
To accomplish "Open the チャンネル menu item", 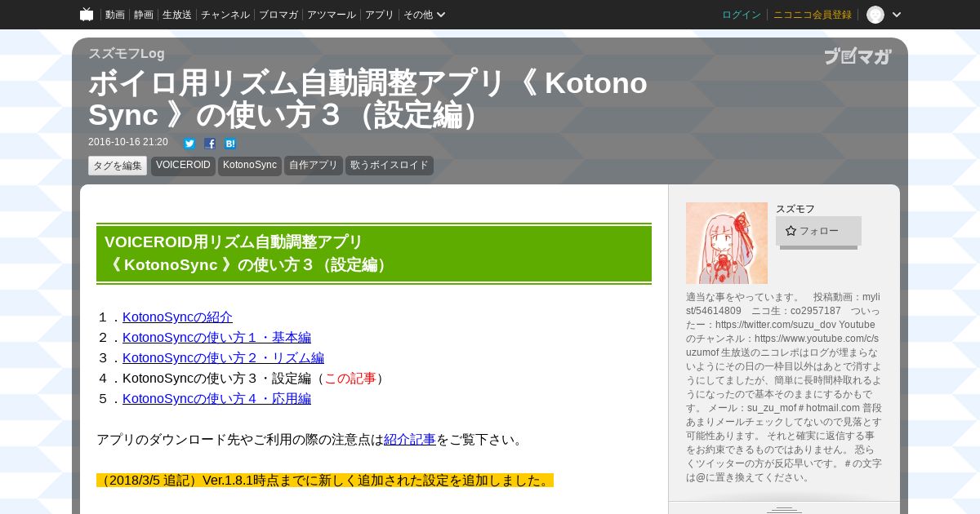I will [225, 15].
